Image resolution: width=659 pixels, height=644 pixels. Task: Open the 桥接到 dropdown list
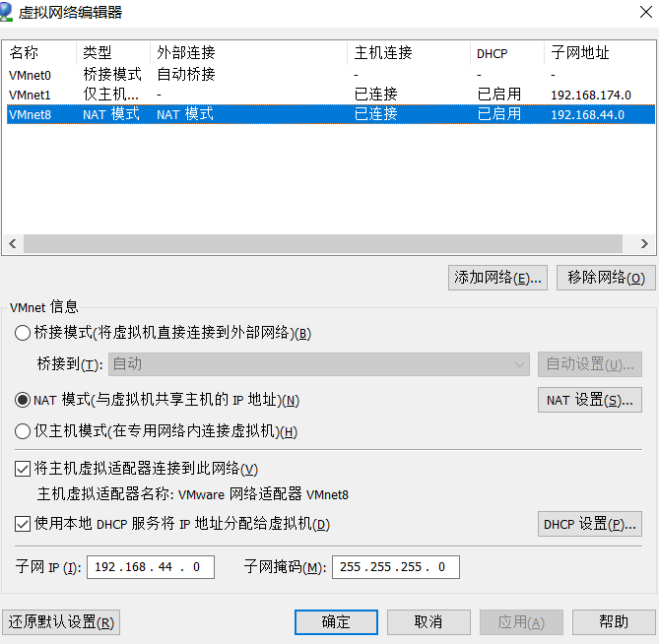point(319,364)
